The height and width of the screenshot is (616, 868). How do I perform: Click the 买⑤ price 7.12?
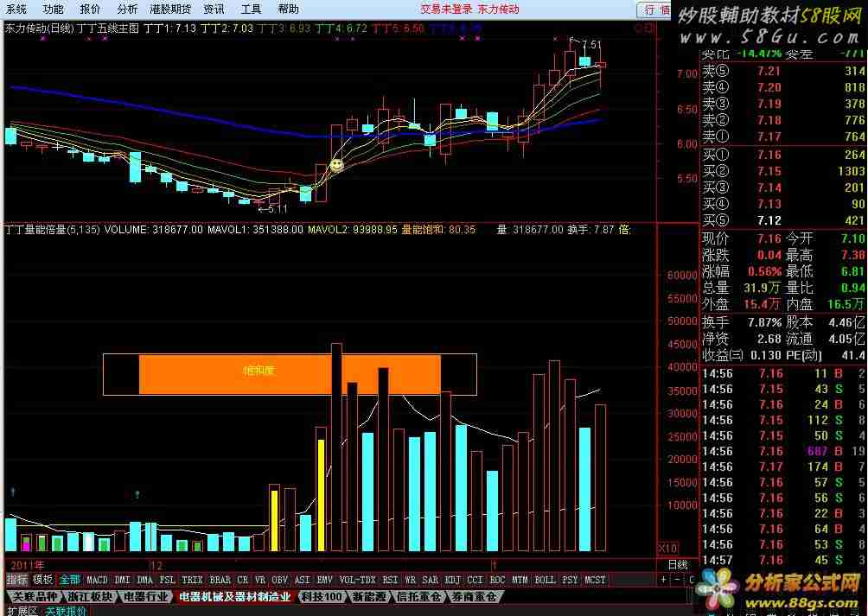(x=769, y=220)
